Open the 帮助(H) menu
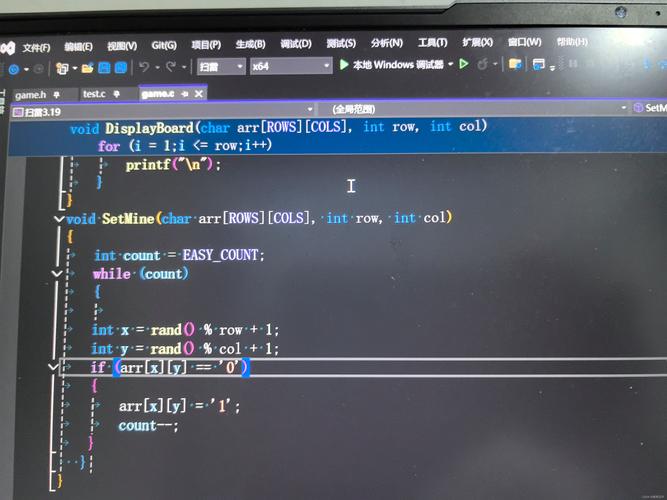The width and height of the screenshot is (667, 500). (572, 41)
